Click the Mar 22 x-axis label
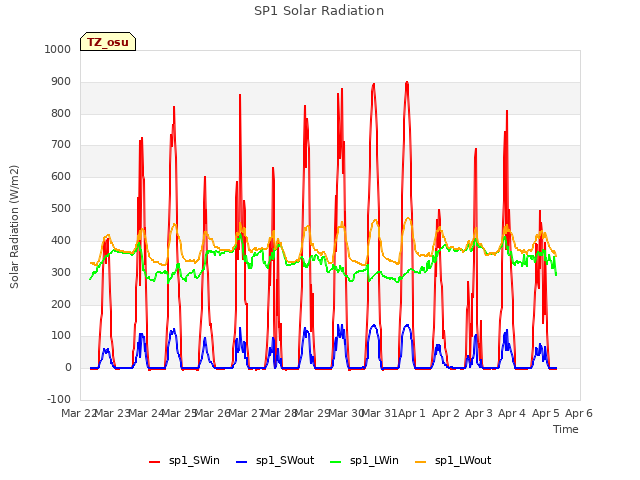The height and width of the screenshot is (480, 640). pyautogui.click(x=79, y=413)
